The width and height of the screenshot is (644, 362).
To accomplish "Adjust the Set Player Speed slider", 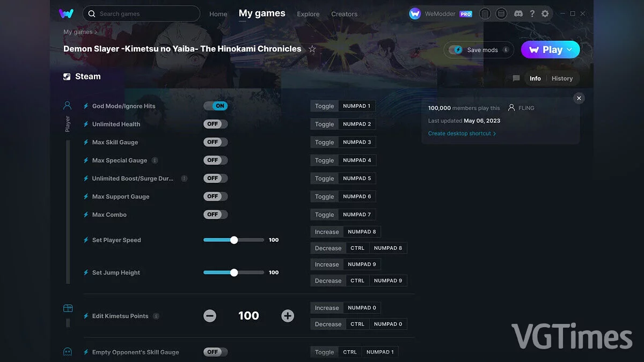I will tap(233, 240).
